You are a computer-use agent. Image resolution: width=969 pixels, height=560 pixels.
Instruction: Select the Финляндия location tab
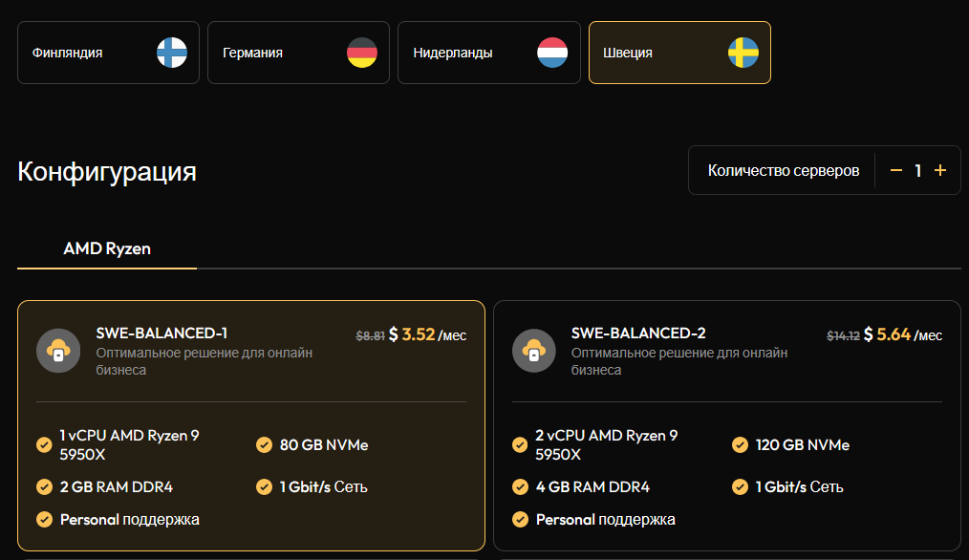point(108,53)
